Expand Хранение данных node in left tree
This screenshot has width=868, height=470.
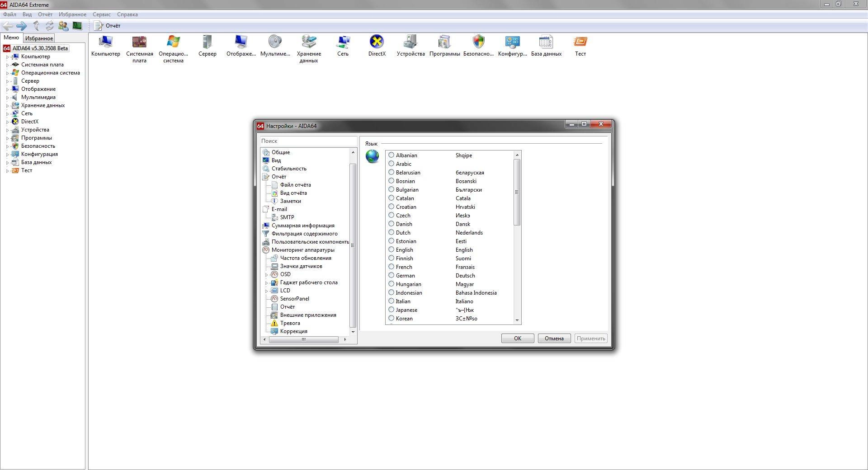[7, 106]
